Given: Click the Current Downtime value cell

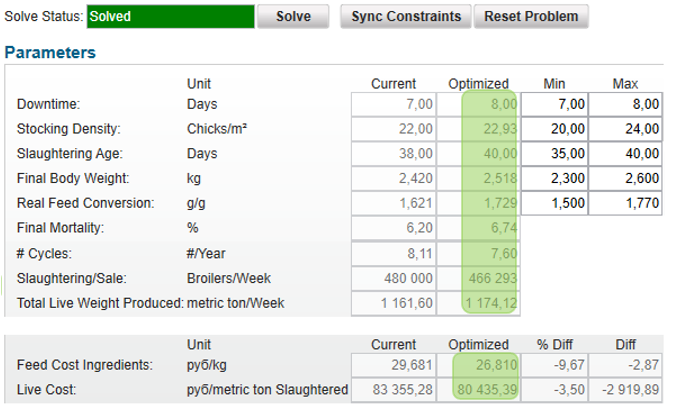Looking at the screenshot, I should 394,104.
